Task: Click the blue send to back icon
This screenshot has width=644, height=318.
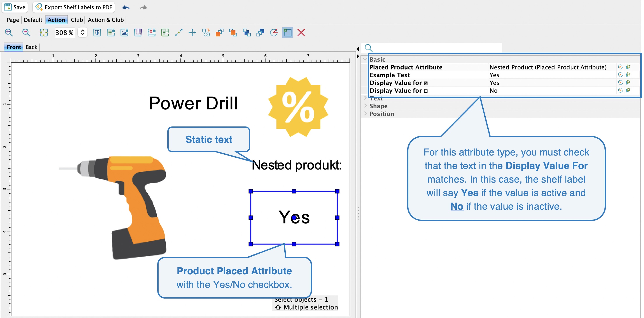Action: 247,33
